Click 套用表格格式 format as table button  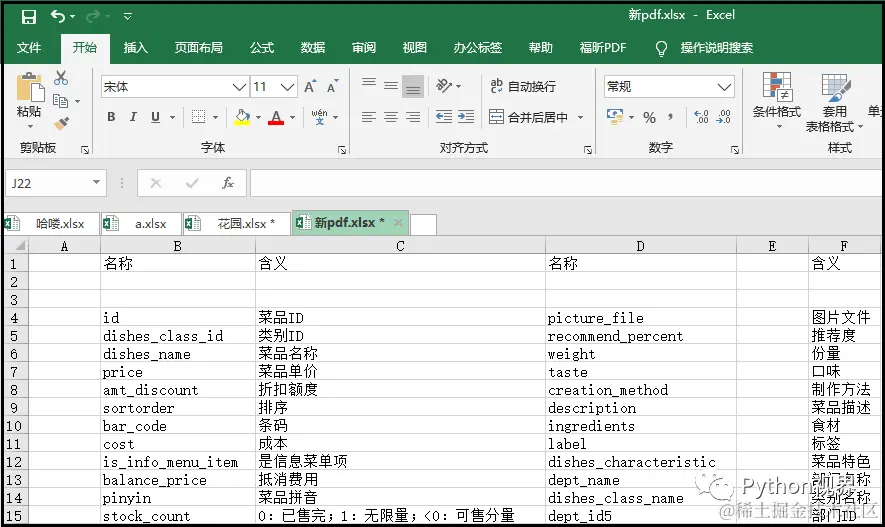834,103
